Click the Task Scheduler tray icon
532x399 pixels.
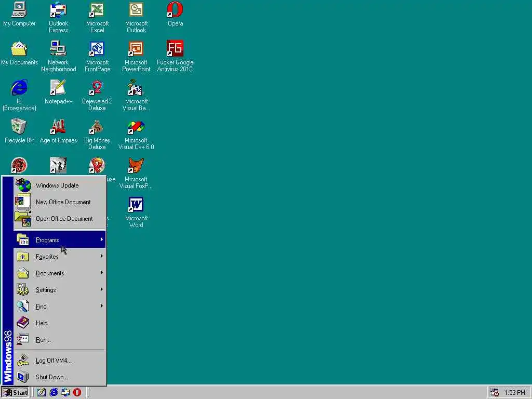(495, 392)
